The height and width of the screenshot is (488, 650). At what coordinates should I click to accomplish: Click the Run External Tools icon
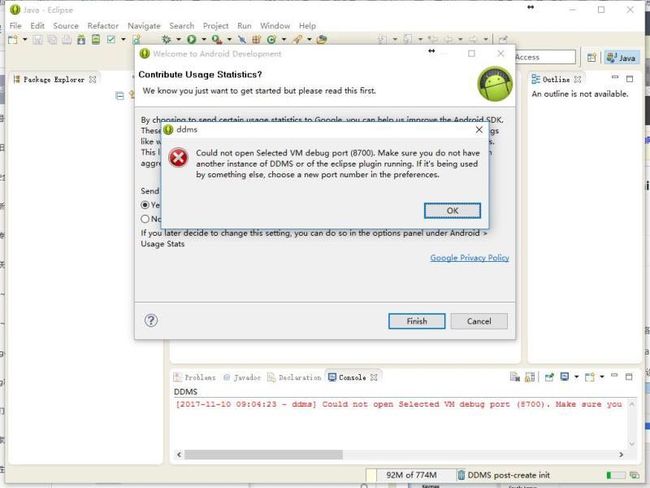(216, 39)
